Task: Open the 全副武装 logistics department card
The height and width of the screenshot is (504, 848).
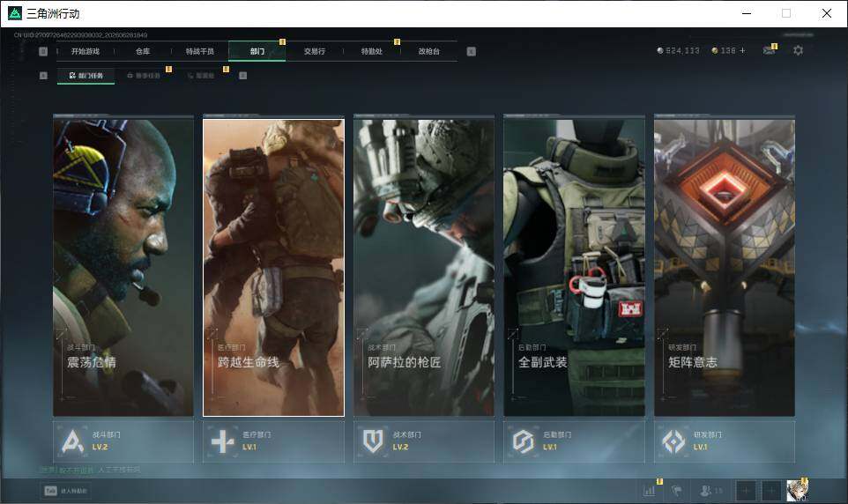Action: (x=575, y=268)
